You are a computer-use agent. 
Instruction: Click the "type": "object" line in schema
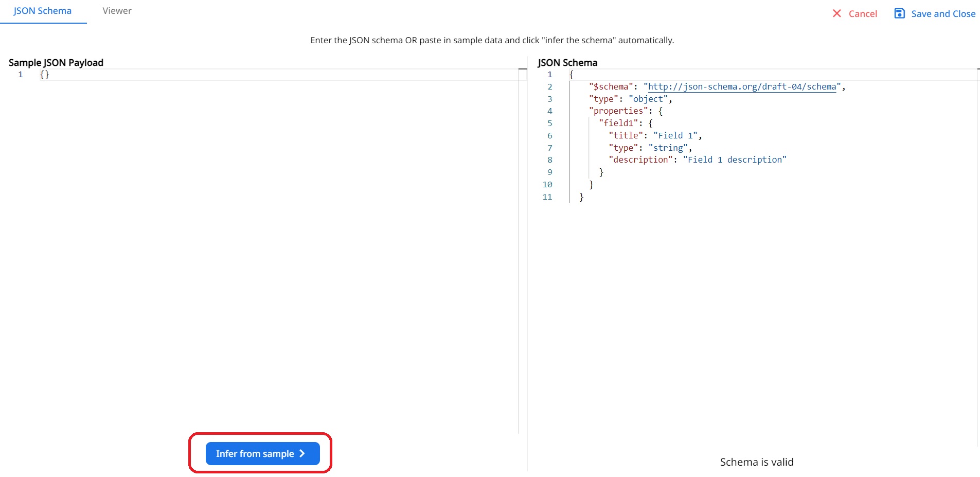coord(630,99)
